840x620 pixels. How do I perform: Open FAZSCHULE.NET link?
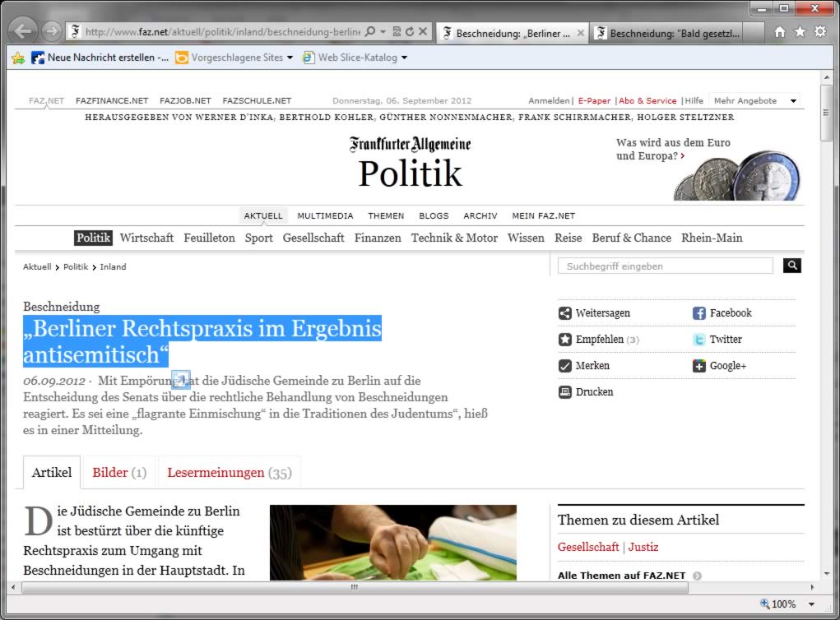coord(257,100)
